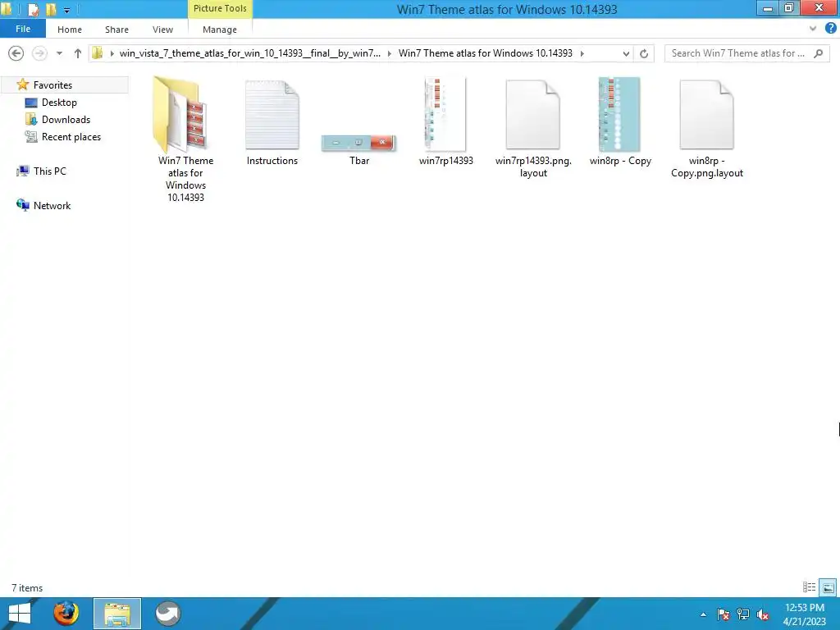Screen dimensions: 840x630
Task: Refresh the current folder view
Action: tap(644, 53)
